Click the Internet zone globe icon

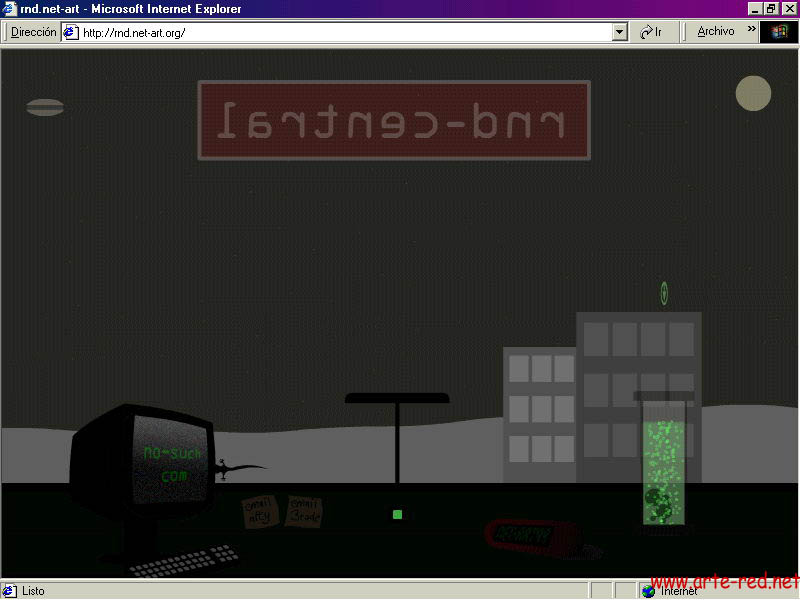tap(648, 590)
